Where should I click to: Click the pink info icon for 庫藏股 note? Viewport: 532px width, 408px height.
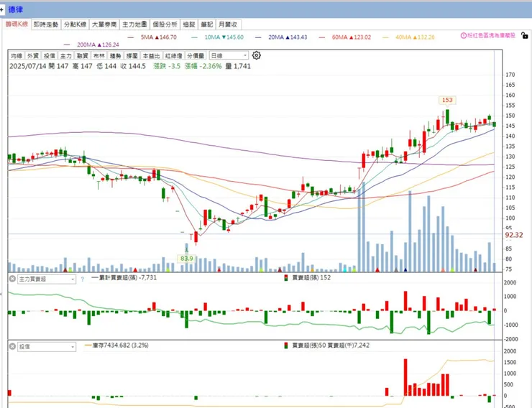[x=463, y=35]
